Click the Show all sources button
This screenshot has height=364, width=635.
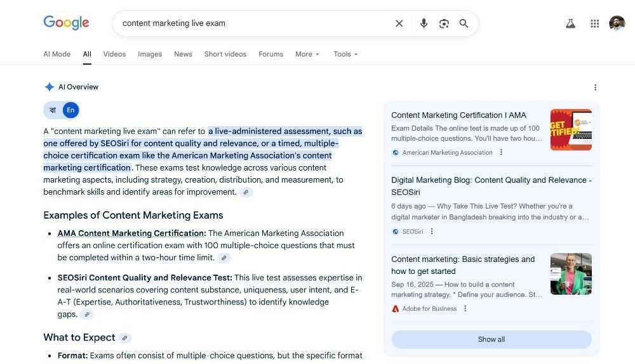[491, 339]
